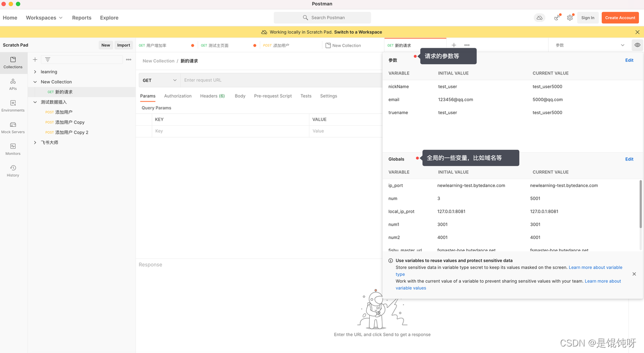644x353 pixels.
Task: Click the New button
Action: point(106,45)
